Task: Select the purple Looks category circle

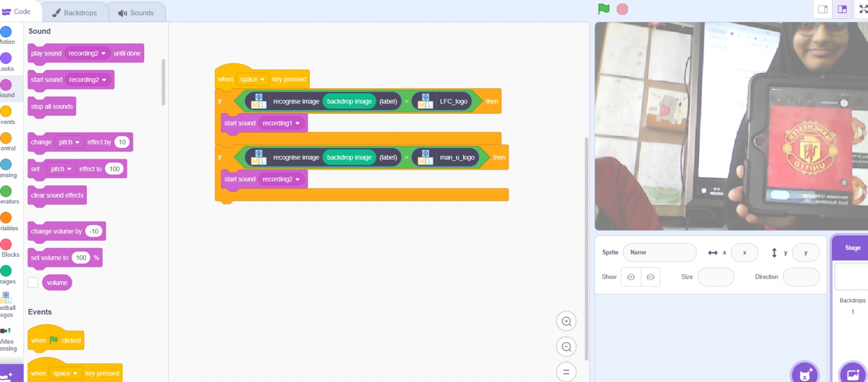Action: click(x=6, y=58)
